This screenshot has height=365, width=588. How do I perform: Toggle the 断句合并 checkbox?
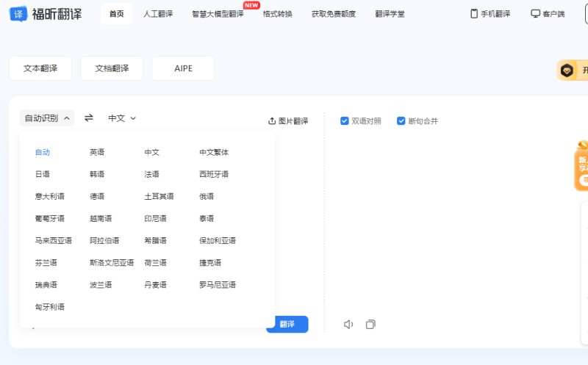tap(401, 120)
